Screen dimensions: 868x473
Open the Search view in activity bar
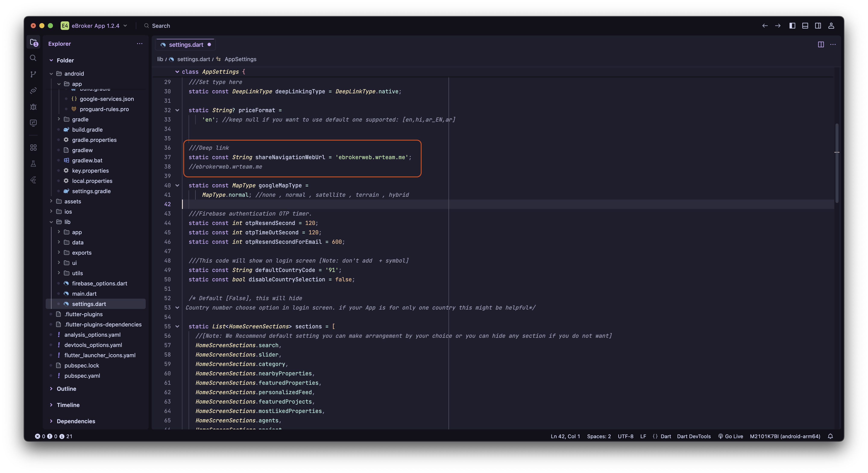pyautogui.click(x=33, y=58)
